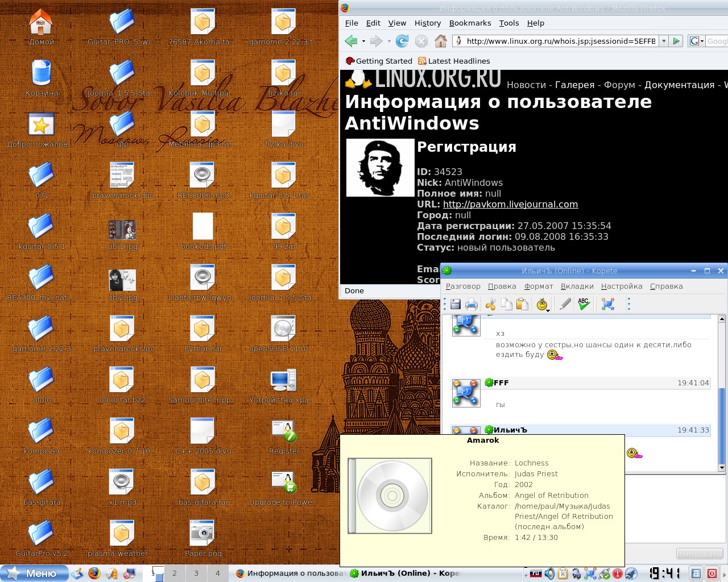
Task: Click the green Go arrow in Firefox
Action: (x=676, y=41)
